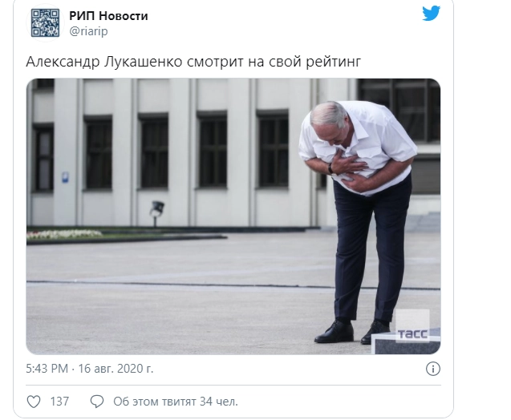
Task: Open the 5:43 PM tweet timestamp
Action: click(47, 369)
